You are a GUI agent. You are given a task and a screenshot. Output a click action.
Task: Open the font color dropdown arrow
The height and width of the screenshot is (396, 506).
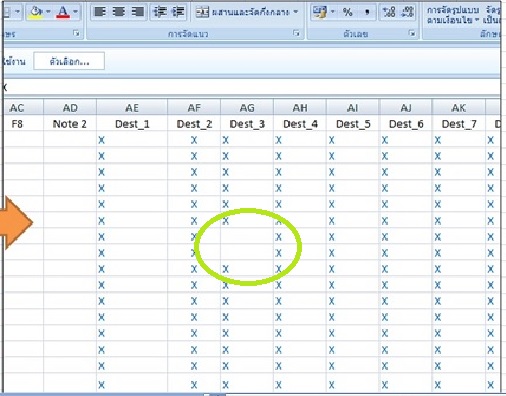[x=75, y=12]
